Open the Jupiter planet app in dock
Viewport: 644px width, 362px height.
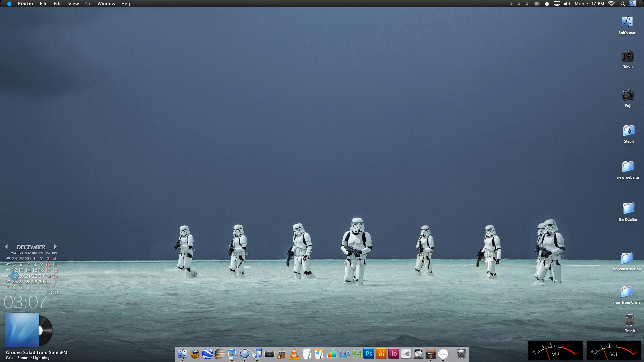pyautogui.click(x=220, y=354)
